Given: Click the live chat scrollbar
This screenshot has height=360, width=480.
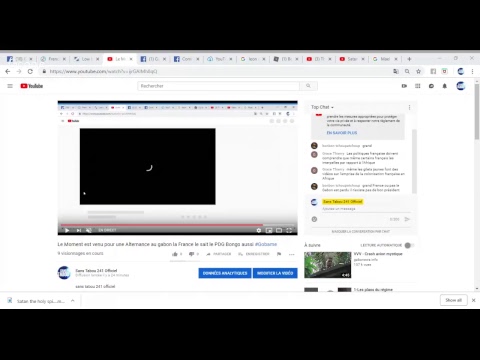Looking at the screenshot, I should tap(414, 162).
